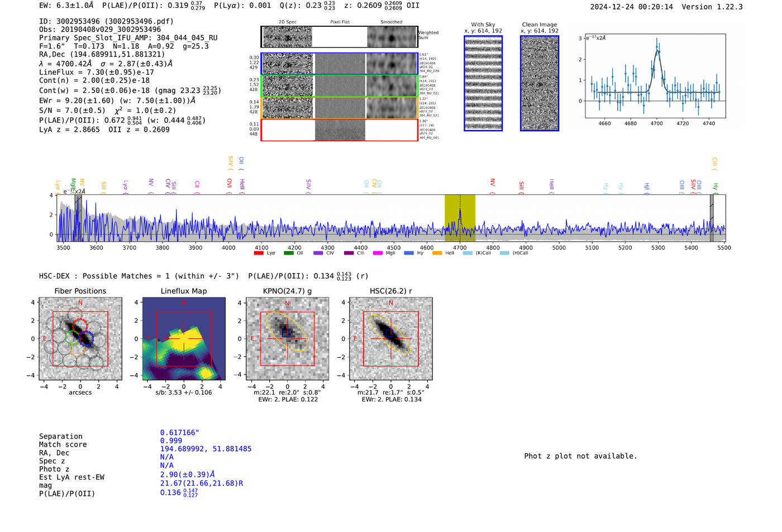Open the Fiber Positions panel

80,339
